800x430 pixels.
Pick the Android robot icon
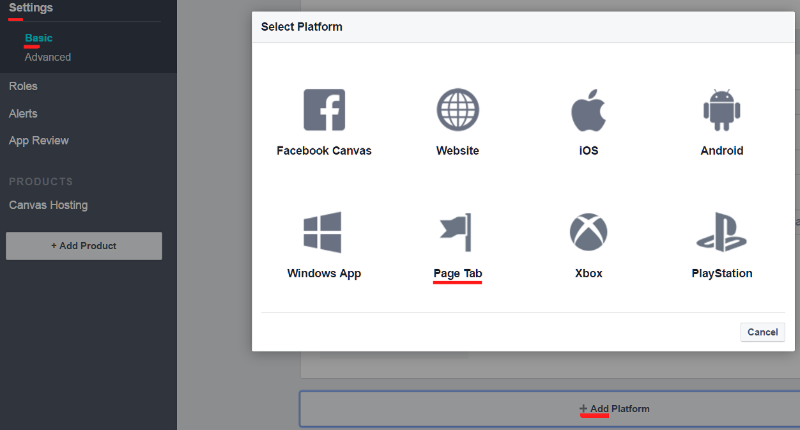[721, 110]
